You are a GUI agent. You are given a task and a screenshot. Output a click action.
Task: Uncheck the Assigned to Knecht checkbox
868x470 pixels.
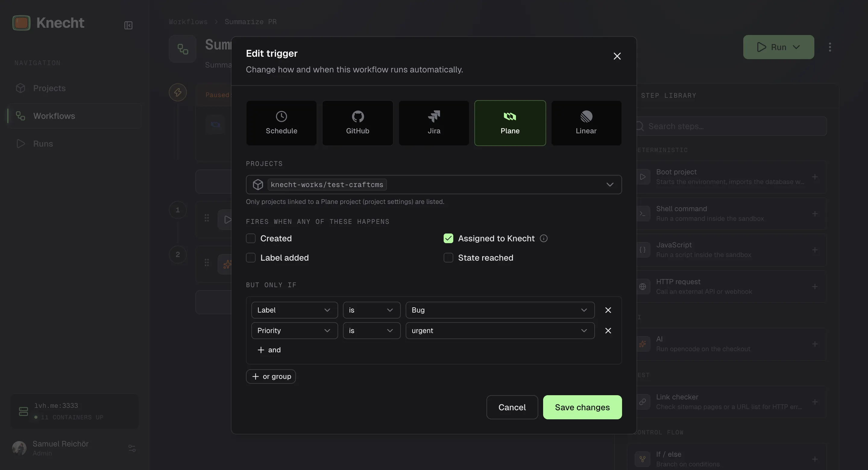point(448,238)
